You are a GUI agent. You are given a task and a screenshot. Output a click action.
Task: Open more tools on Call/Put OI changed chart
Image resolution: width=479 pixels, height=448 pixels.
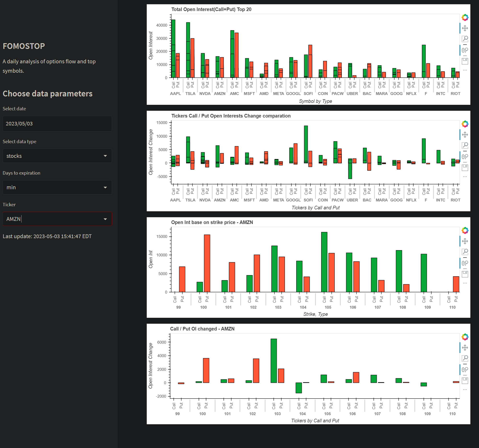[x=465, y=390]
